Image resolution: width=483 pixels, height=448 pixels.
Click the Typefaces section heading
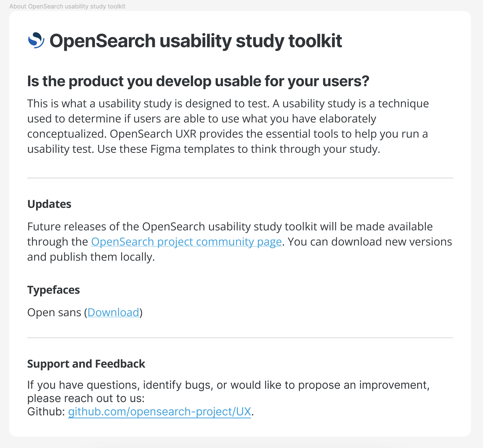[x=54, y=290]
